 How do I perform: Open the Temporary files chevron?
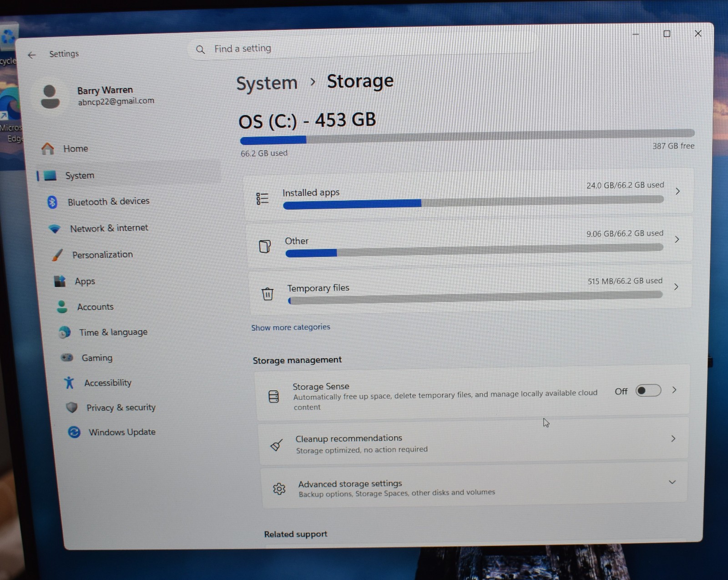pyautogui.click(x=676, y=287)
